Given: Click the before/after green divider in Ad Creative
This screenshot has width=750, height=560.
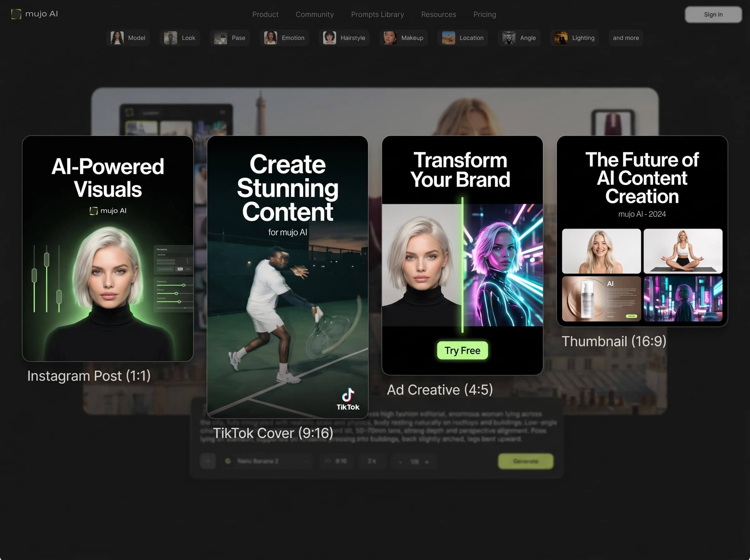Looking at the screenshot, I should [x=462, y=265].
